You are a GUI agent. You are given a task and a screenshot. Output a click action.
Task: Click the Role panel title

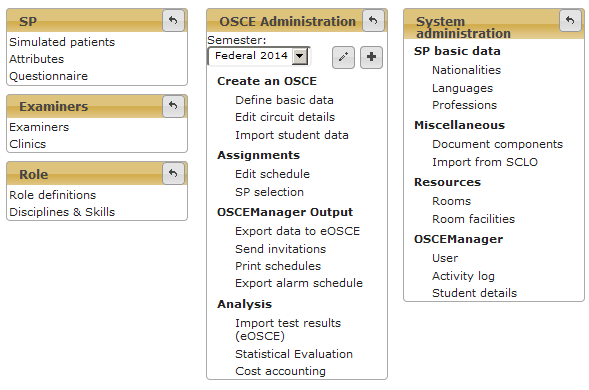click(x=33, y=174)
